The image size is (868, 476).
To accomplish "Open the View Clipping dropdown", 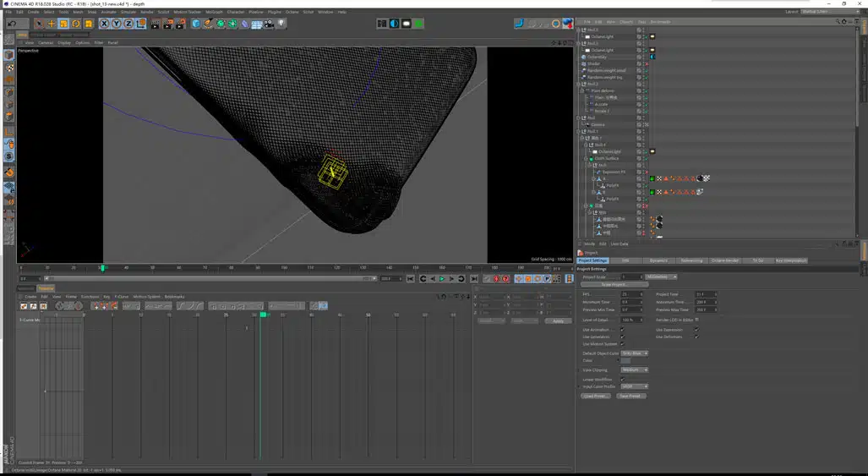I will [x=635, y=369].
